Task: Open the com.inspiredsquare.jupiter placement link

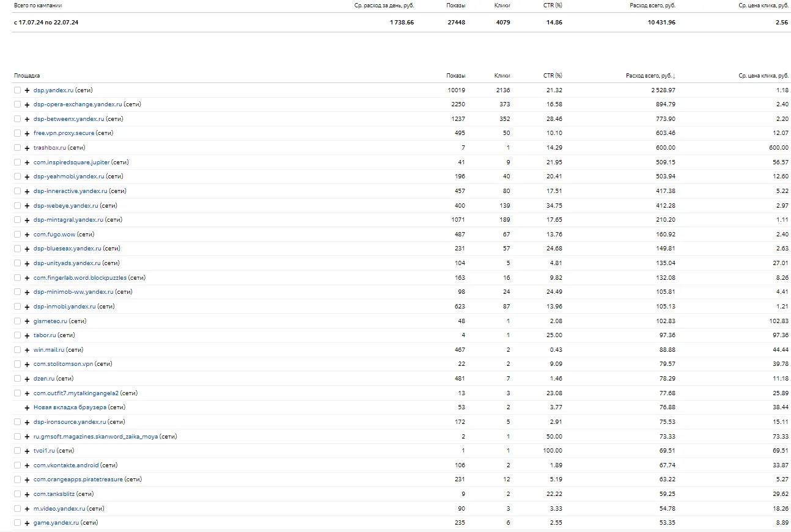Action: coord(71,162)
